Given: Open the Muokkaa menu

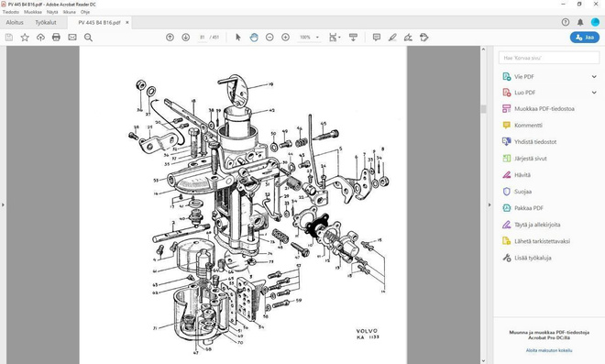Looking at the screenshot, I should coord(33,12).
